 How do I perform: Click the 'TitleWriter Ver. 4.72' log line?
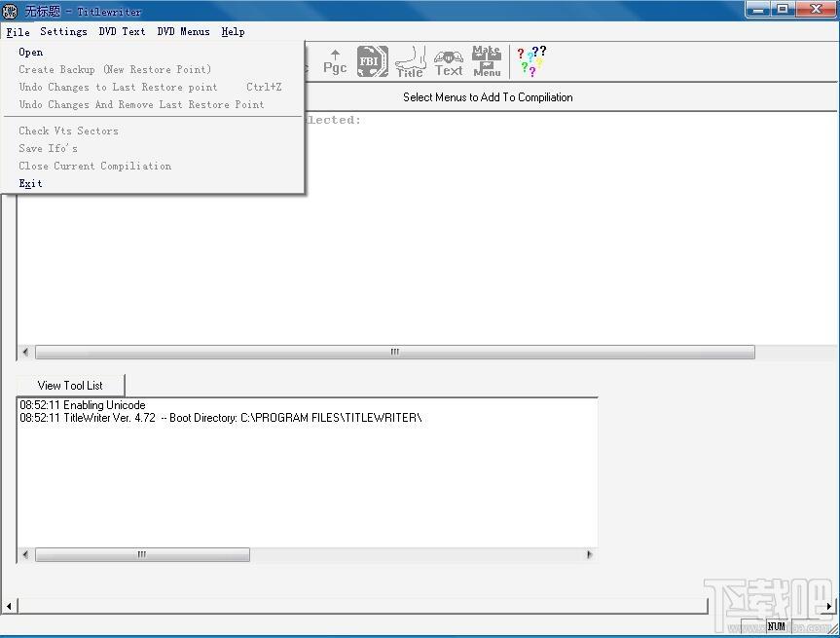tap(221, 418)
